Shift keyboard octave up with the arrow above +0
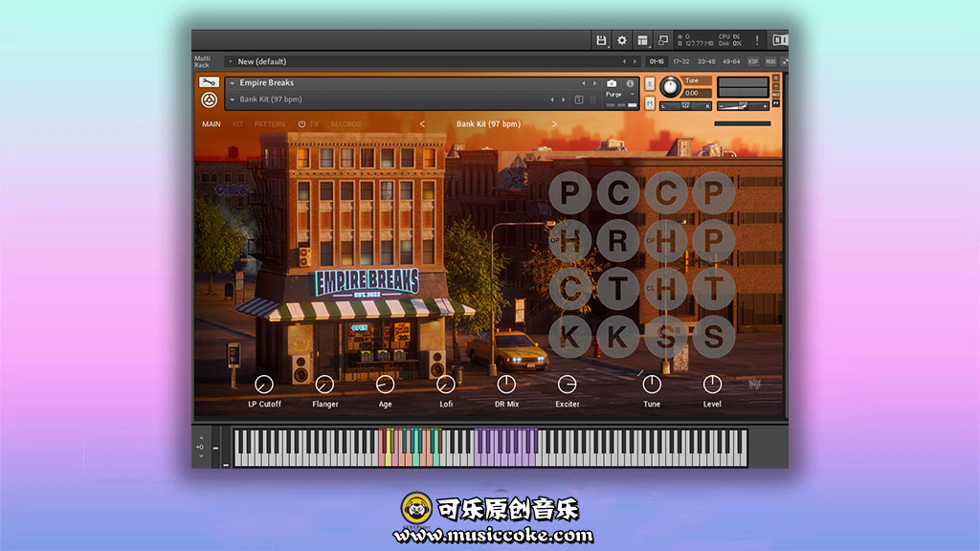980x551 pixels. (x=201, y=438)
